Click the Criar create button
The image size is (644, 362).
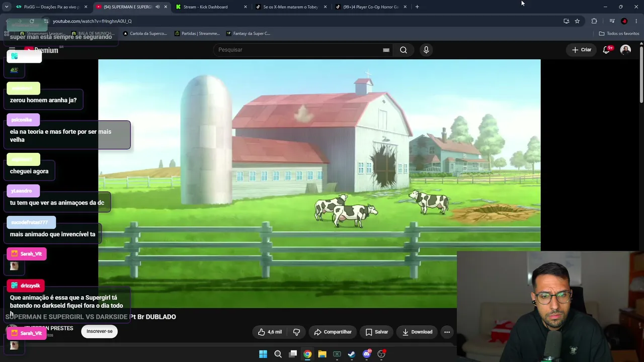[582, 50]
